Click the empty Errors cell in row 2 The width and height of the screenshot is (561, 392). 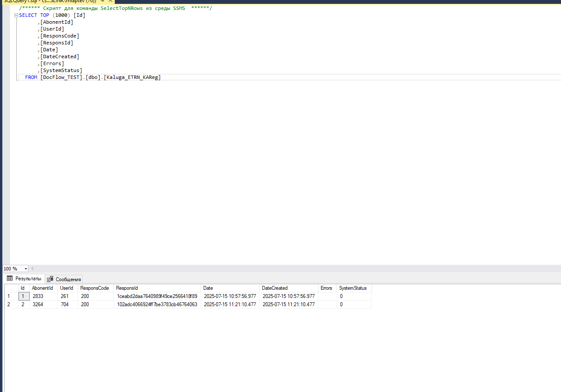[x=328, y=304]
